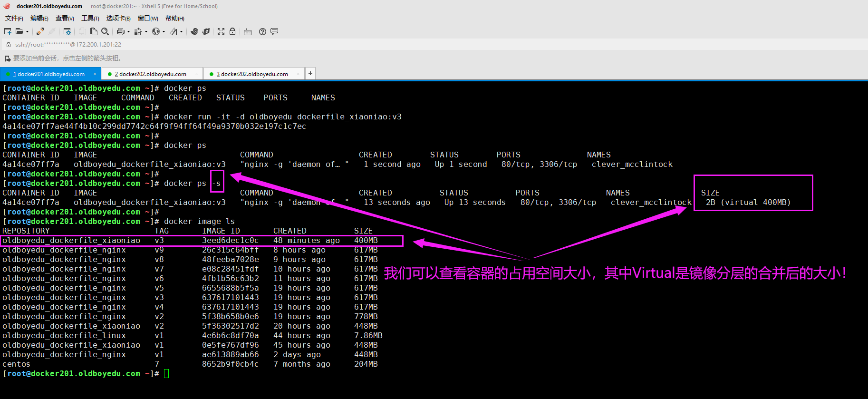Open Session Properties gear icon
The width and height of the screenshot is (868, 399).
(x=67, y=31)
